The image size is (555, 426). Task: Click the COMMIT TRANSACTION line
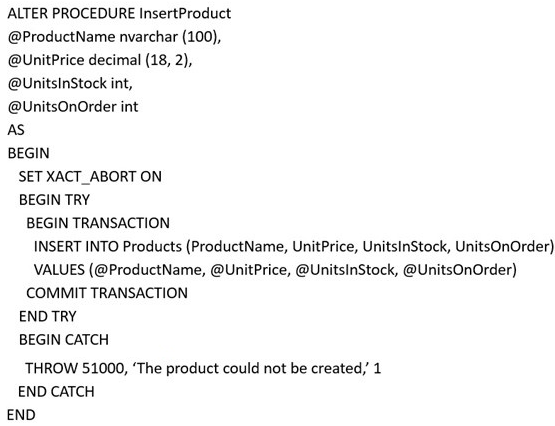click(x=107, y=293)
